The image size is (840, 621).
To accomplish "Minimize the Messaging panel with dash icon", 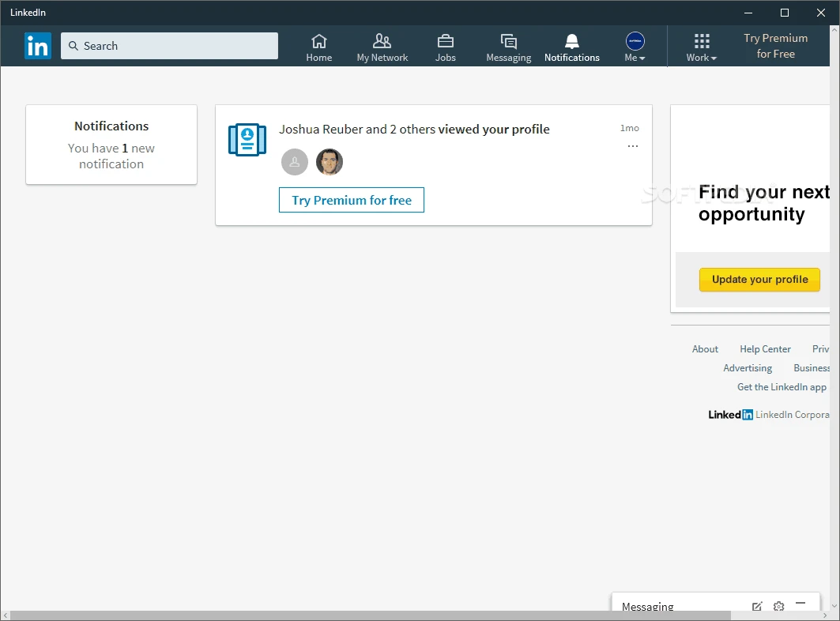I will coord(800,604).
